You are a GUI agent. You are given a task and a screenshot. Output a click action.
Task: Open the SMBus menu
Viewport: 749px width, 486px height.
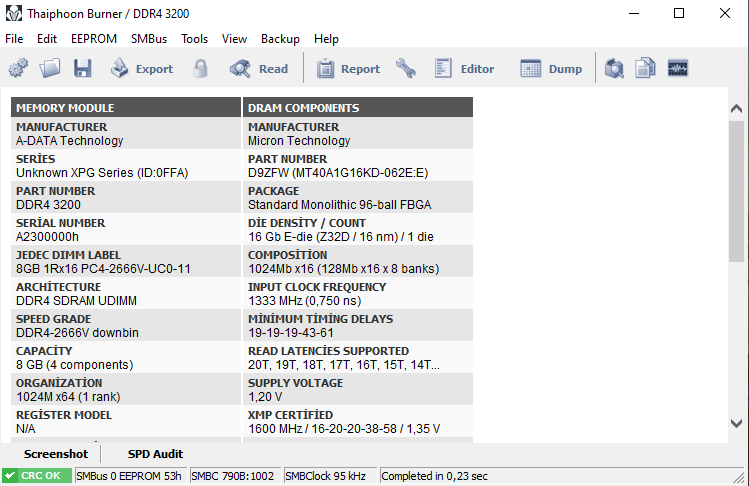(x=150, y=39)
